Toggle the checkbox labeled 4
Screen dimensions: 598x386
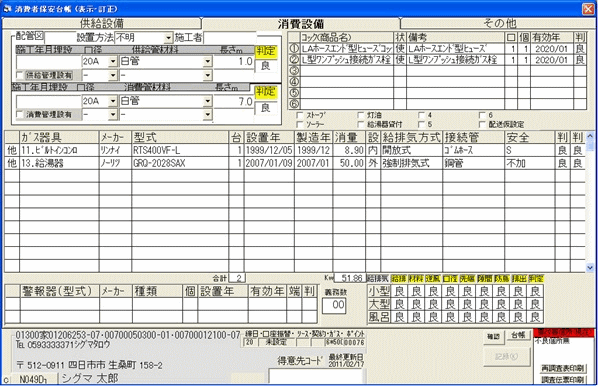coord(421,115)
